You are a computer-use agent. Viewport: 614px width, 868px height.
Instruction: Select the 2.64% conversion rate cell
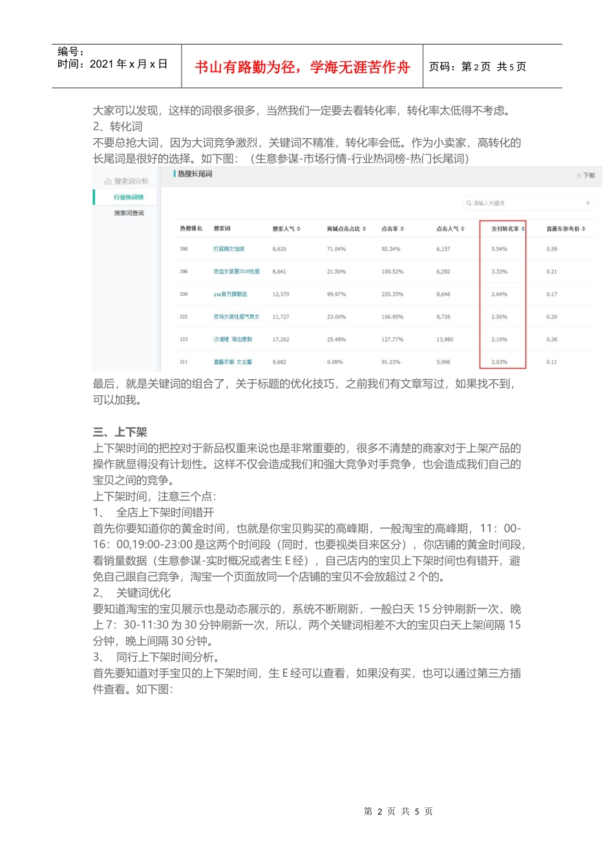[x=499, y=294]
